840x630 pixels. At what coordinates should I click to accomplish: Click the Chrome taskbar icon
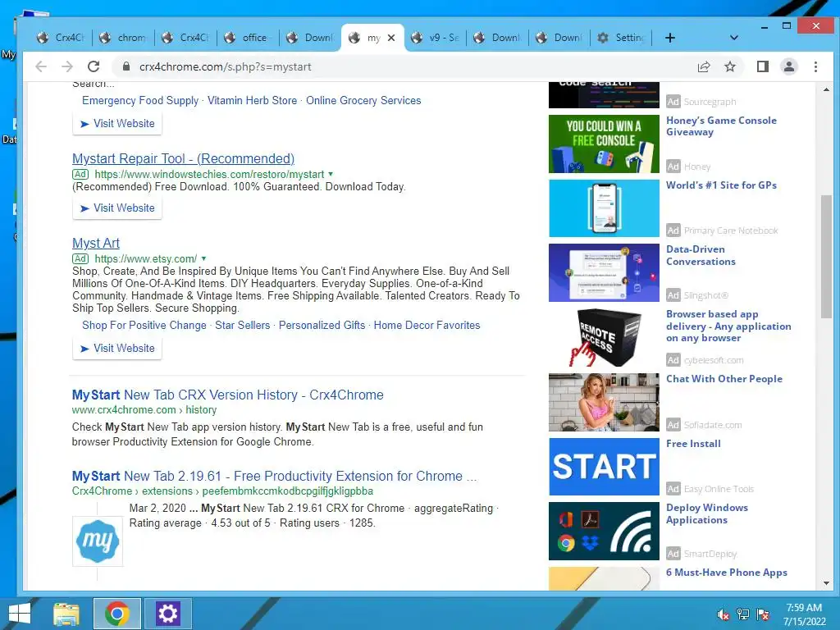coord(116,614)
